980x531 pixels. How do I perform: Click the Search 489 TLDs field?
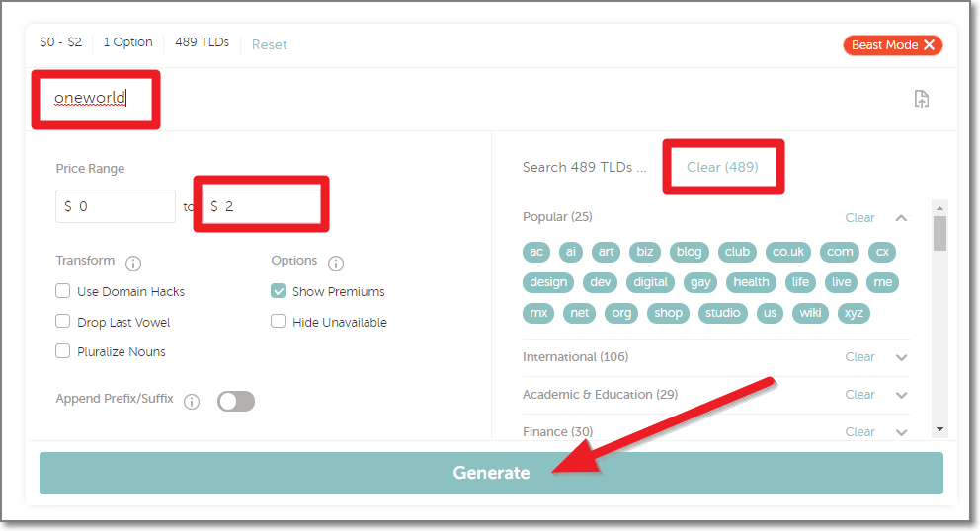(585, 168)
